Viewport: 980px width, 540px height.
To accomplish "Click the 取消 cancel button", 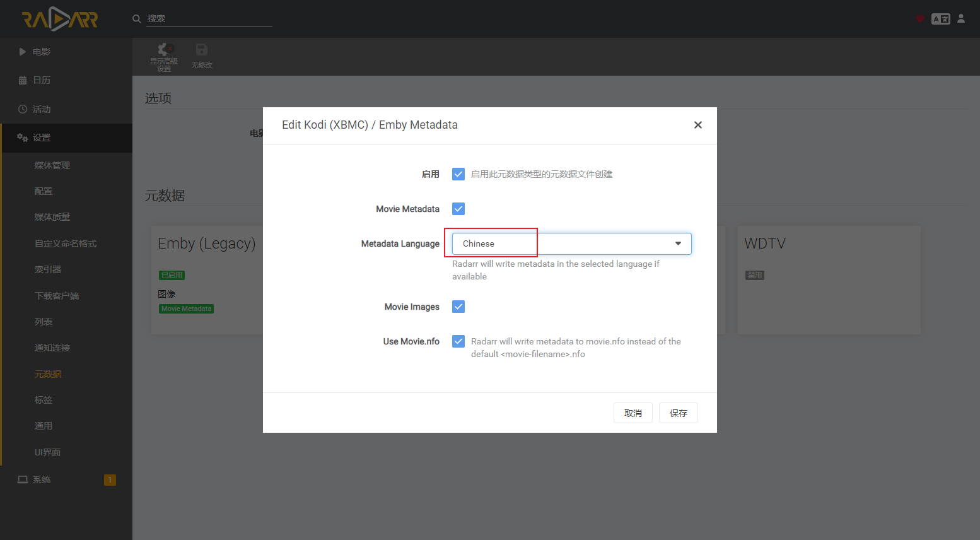I will click(x=633, y=413).
